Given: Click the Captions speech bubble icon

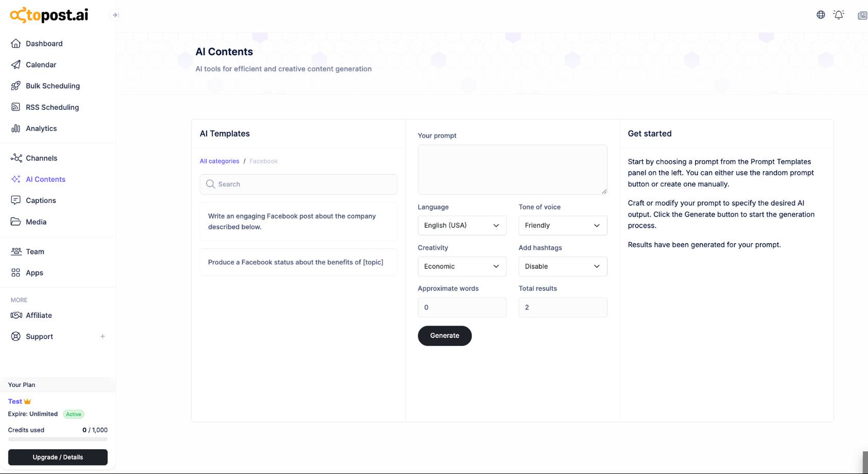Looking at the screenshot, I should (x=16, y=200).
